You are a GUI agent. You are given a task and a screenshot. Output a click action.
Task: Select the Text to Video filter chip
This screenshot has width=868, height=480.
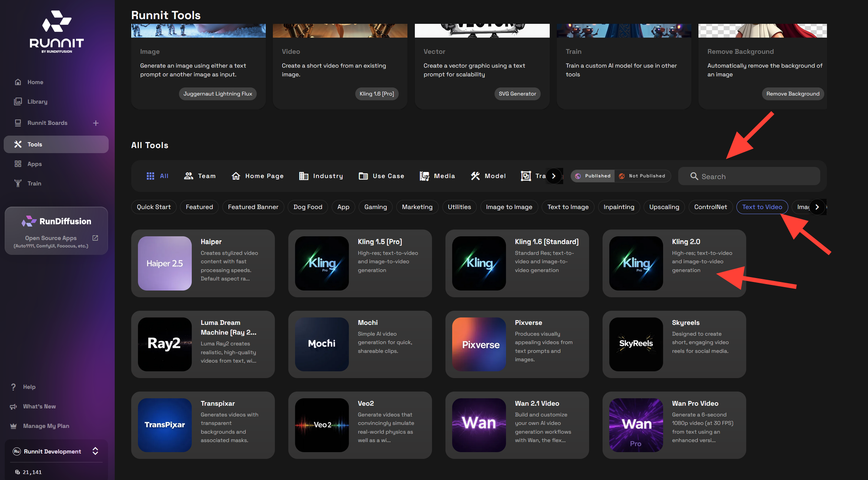762,207
